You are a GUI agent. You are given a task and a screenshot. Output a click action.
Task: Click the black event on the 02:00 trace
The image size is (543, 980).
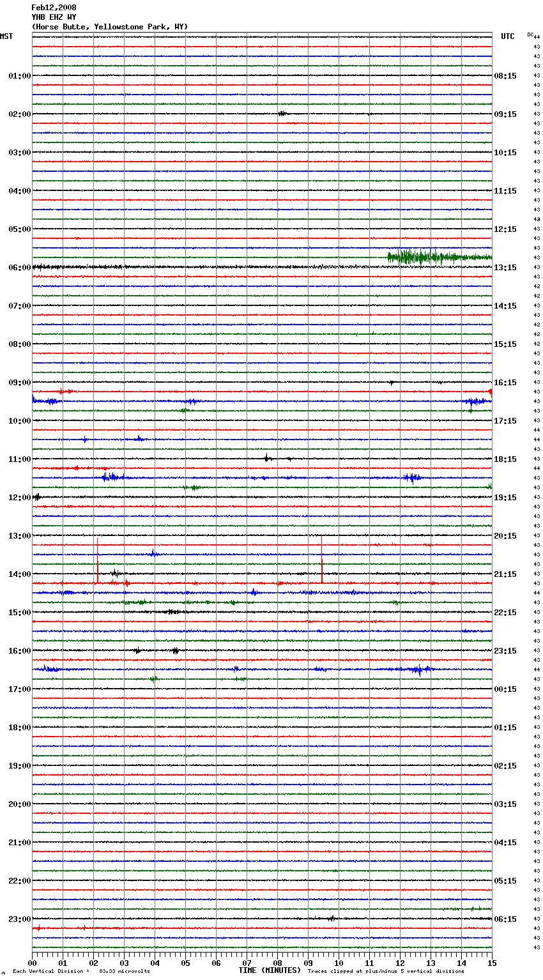[282, 114]
